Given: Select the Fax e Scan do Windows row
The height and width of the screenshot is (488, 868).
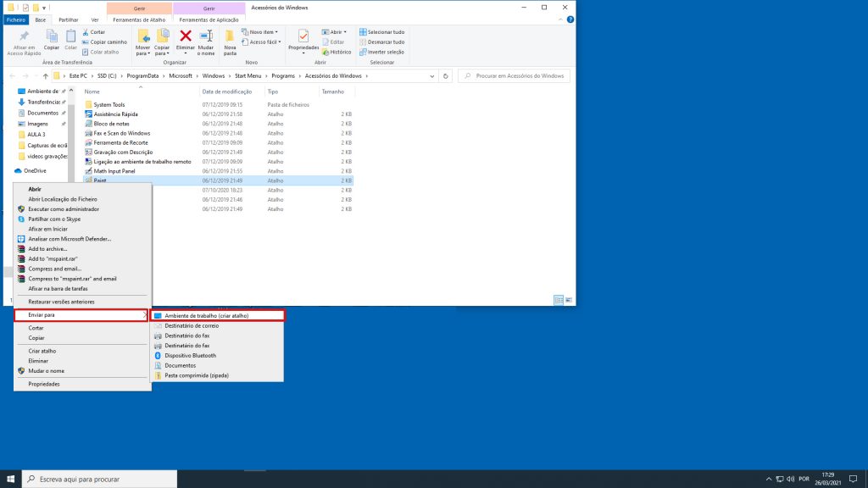Looking at the screenshot, I should [x=218, y=133].
